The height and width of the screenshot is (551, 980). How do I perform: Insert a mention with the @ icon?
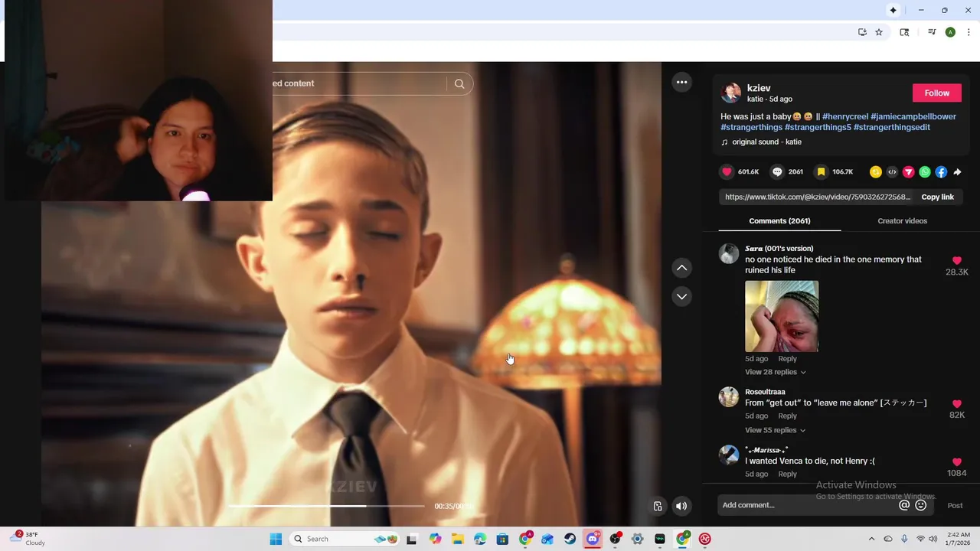click(x=904, y=505)
